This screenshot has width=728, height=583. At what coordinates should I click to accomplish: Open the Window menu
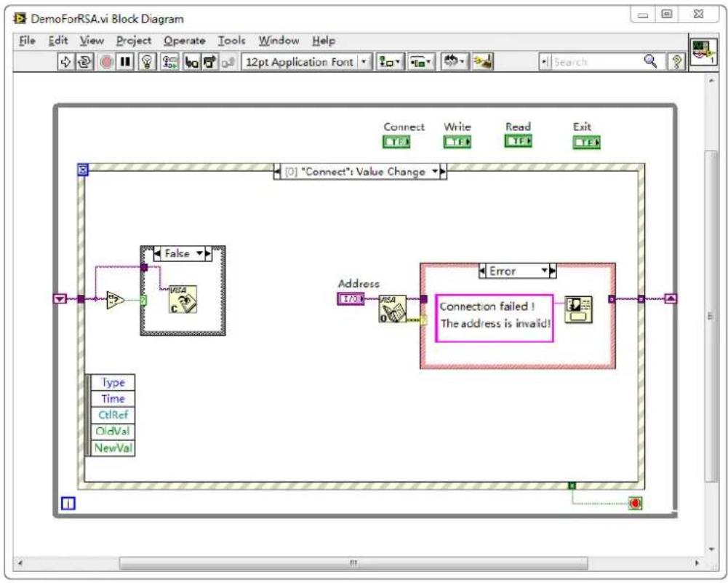tap(279, 41)
